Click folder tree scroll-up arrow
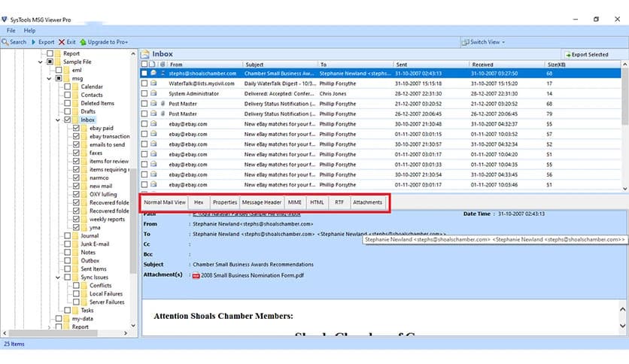This screenshot has width=629, height=364. point(133,53)
